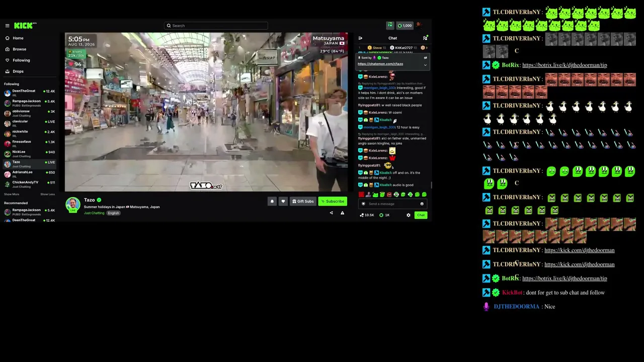Open nickwhite channel in the sidebar
Screen dimensions: 644x362
tap(30, 133)
